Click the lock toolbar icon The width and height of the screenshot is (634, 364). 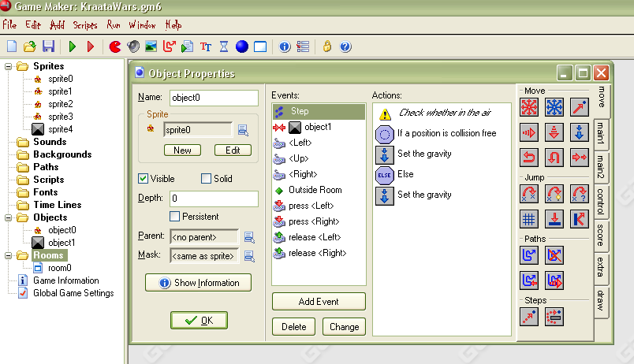point(327,46)
